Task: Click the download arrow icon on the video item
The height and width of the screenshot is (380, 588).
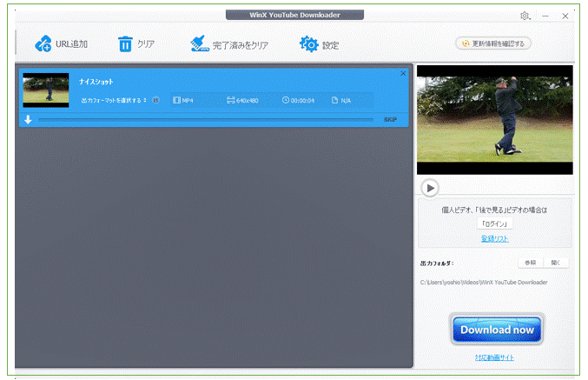Action: pyautogui.click(x=28, y=120)
